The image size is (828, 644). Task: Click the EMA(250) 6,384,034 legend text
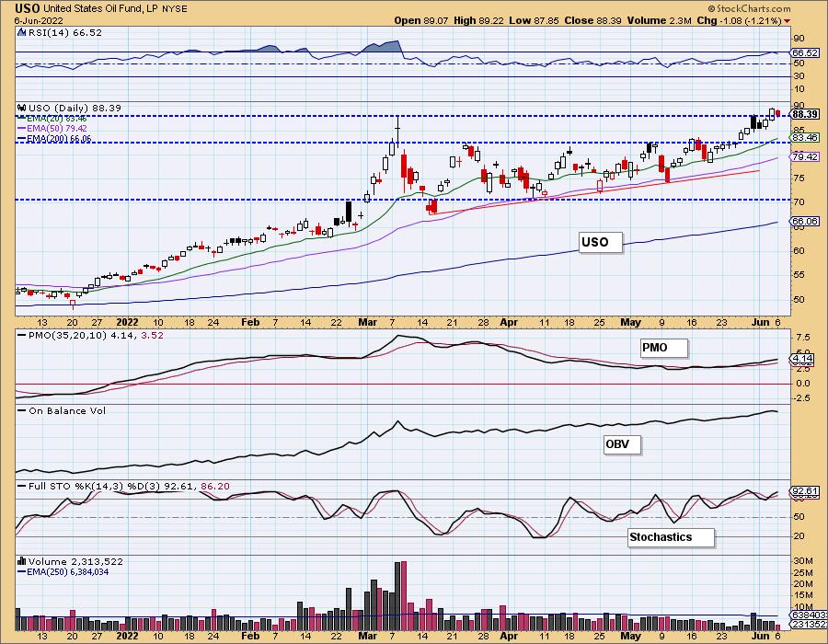tap(68, 571)
